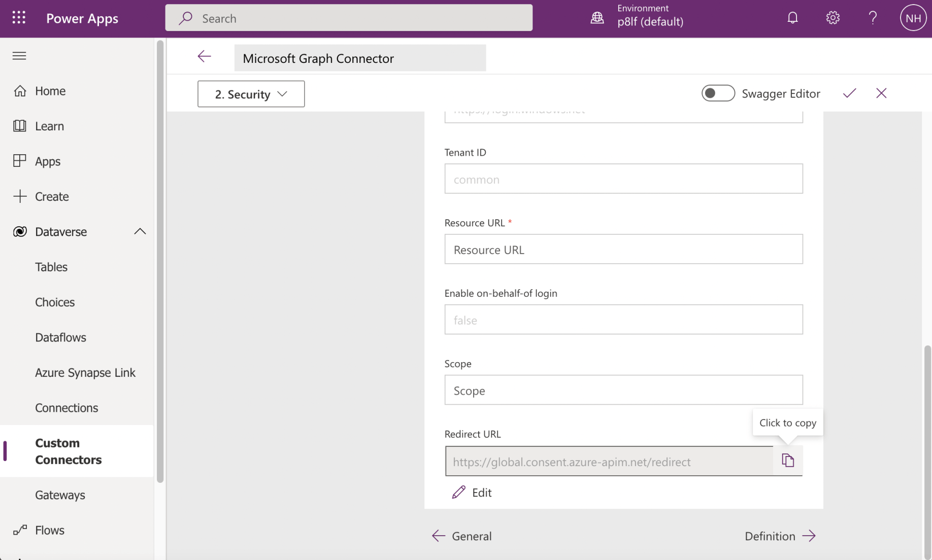Toggle the Swagger Editor switch
Viewport: 932px width, 560px height.
(718, 93)
